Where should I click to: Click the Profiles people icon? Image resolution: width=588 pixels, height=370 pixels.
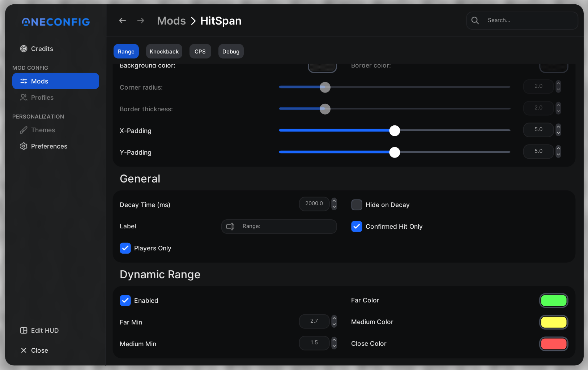click(x=24, y=98)
